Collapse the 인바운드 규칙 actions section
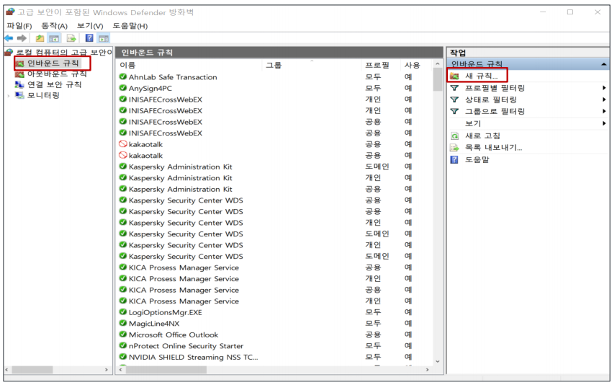 coord(603,64)
